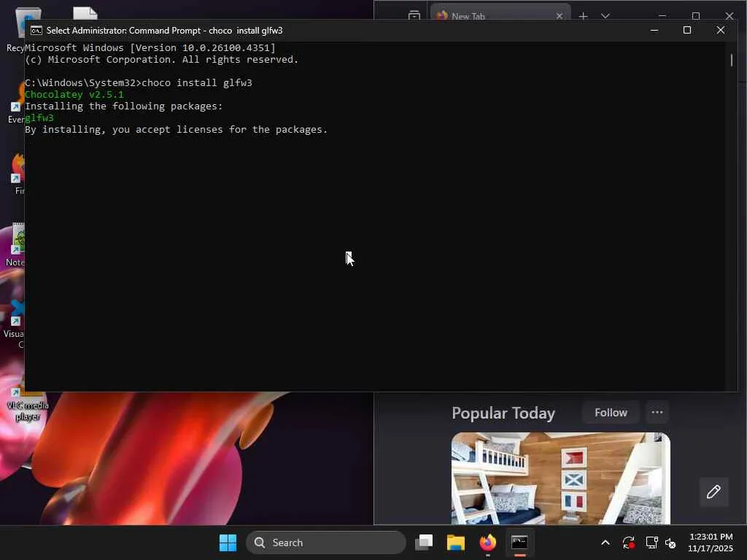
Task: Maximize the Command Prompt window
Action: coord(687,30)
